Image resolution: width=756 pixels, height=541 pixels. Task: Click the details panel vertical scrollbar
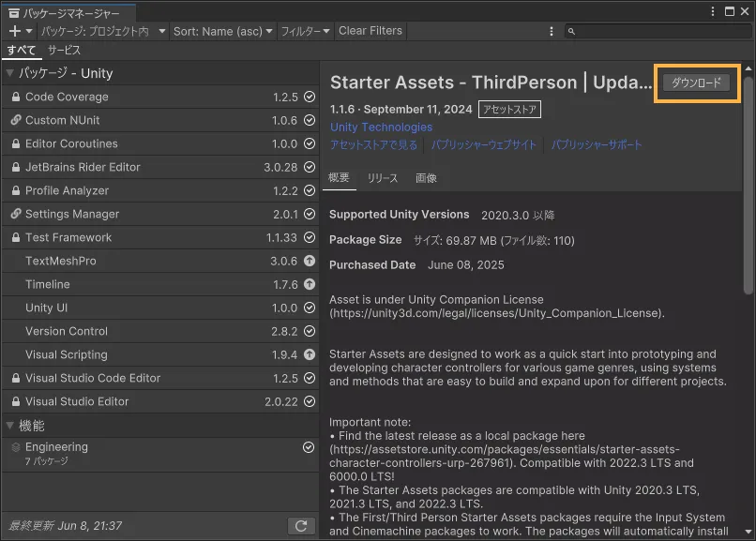[748, 186]
